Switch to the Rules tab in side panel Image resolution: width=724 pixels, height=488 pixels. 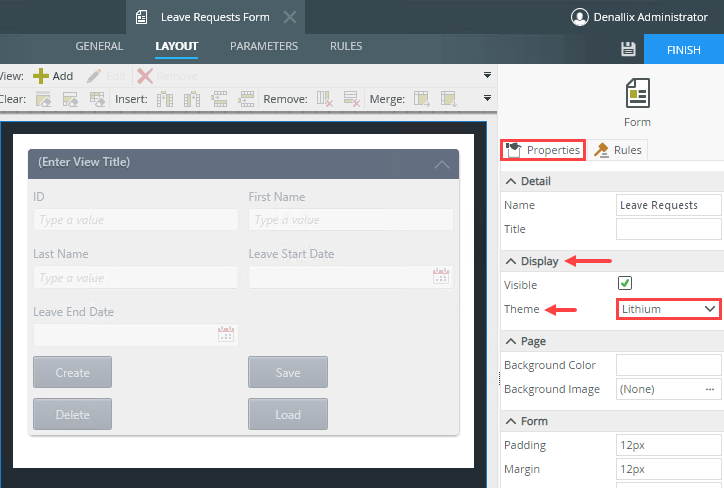[x=618, y=150]
